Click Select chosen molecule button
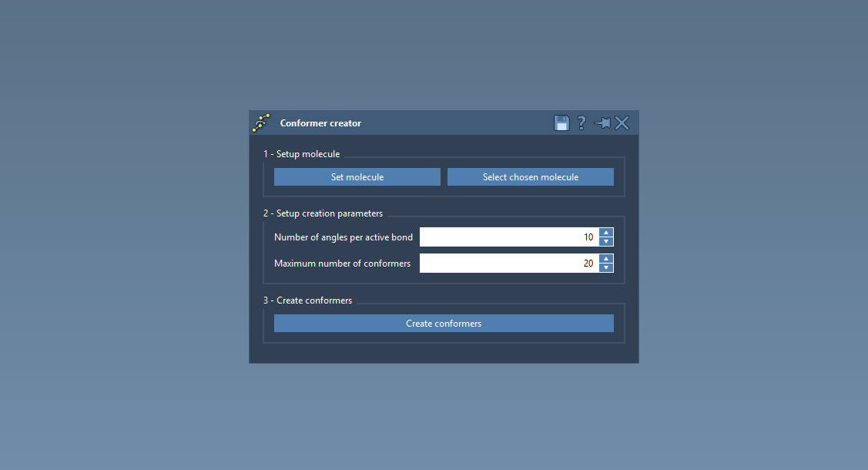Image resolution: width=868 pixels, height=470 pixels. [x=530, y=177]
